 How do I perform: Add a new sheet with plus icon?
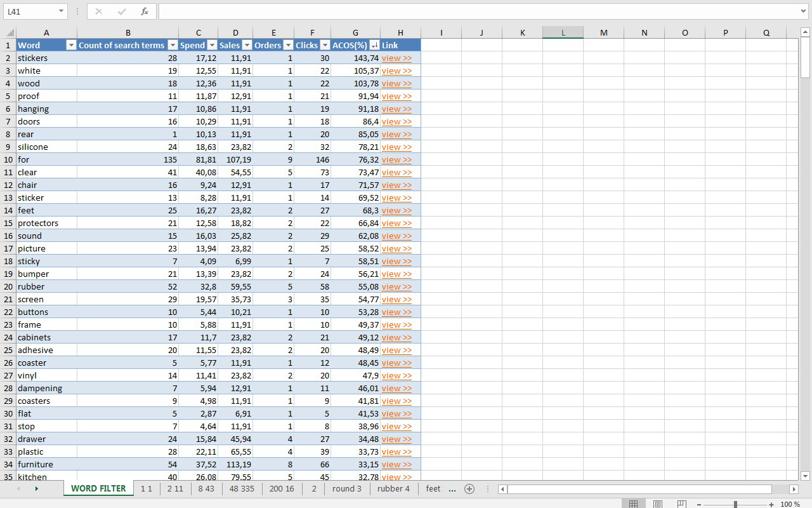tap(469, 489)
